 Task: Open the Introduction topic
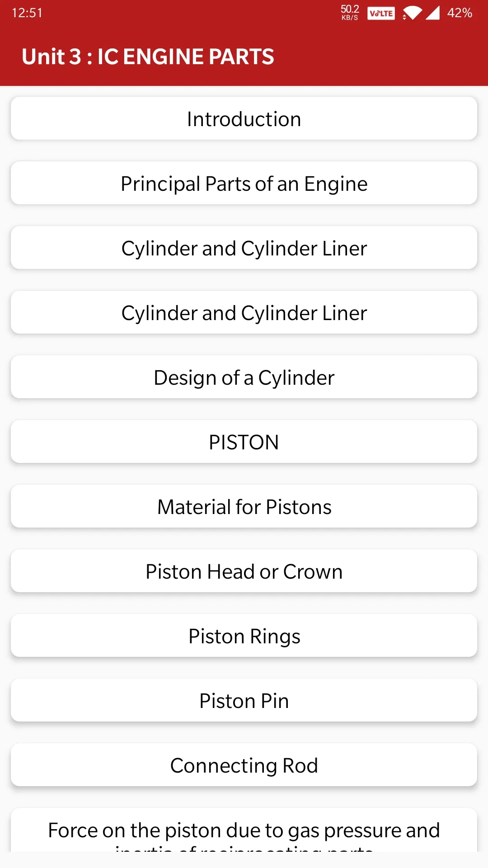click(244, 118)
